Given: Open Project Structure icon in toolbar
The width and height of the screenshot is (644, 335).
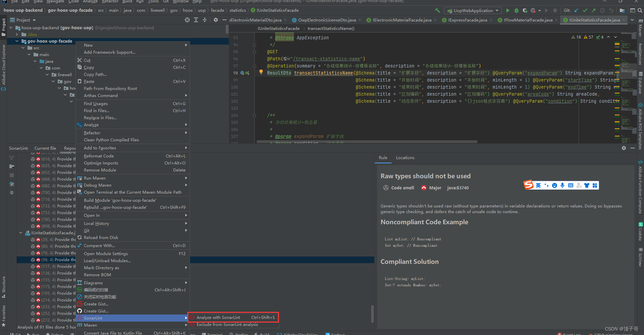Looking at the screenshot, I should [622, 10].
